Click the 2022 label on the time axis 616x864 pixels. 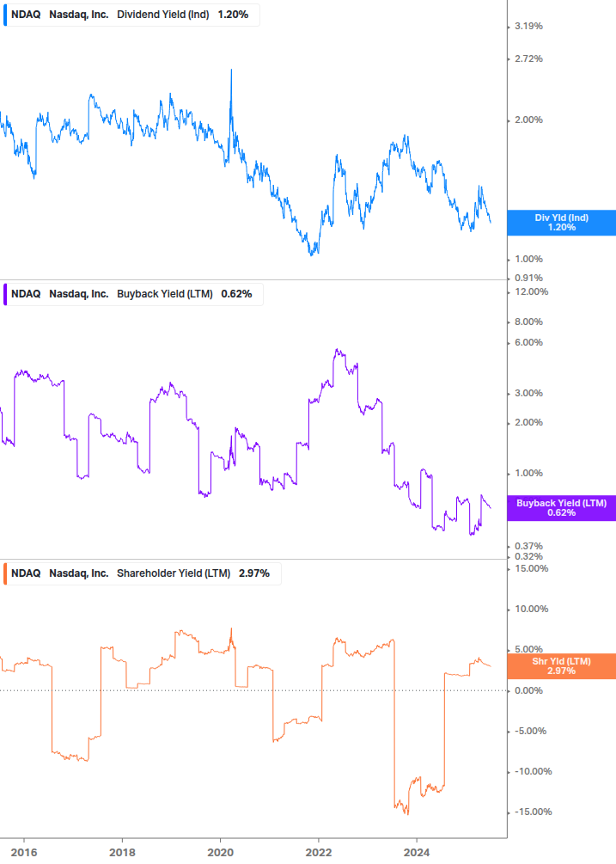(x=319, y=853)
